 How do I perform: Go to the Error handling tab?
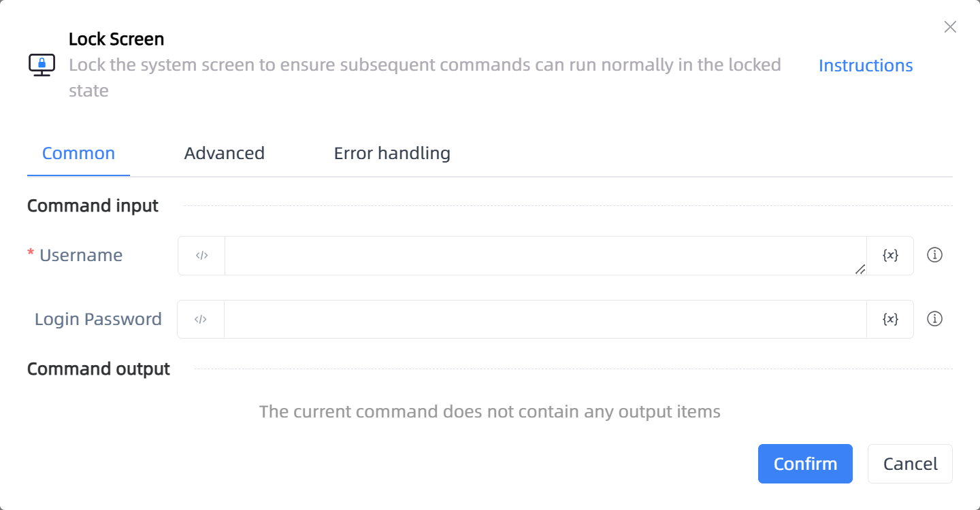tap(392, 153)
